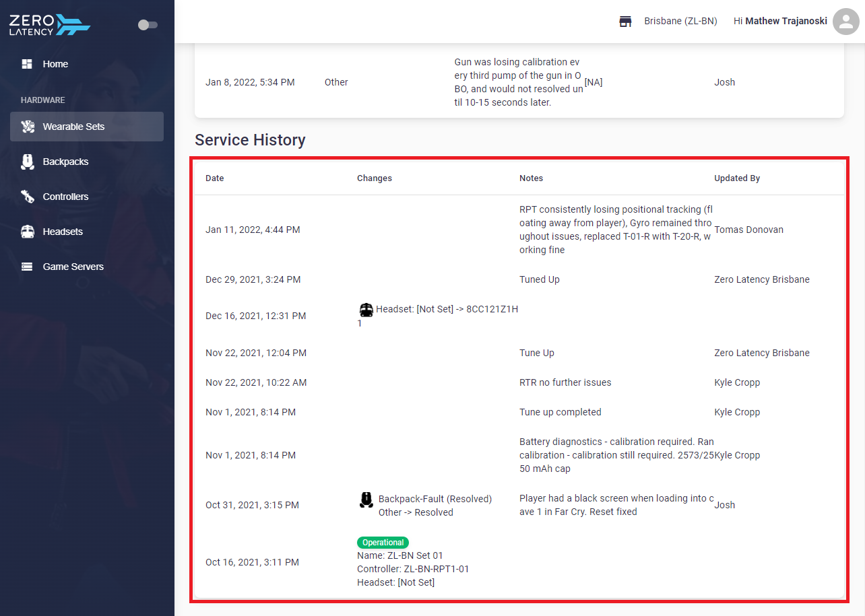Click the Mathew Trajanoski user name

[786, 22]
